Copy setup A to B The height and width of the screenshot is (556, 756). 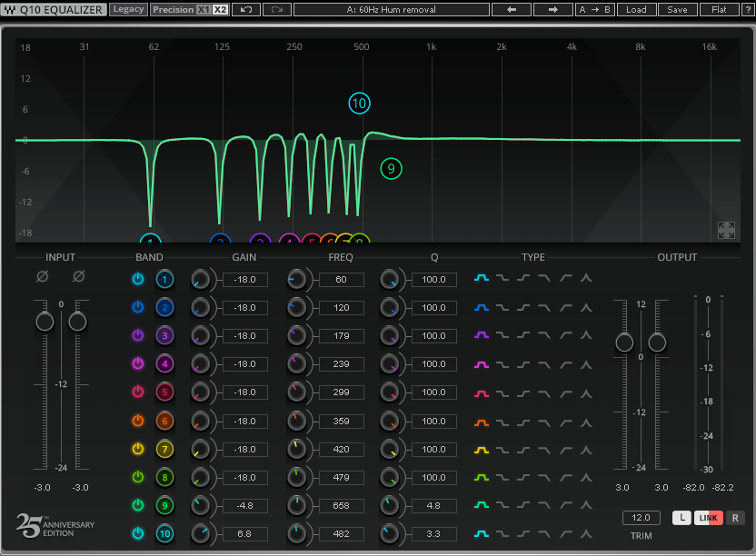tap(595, 10)
